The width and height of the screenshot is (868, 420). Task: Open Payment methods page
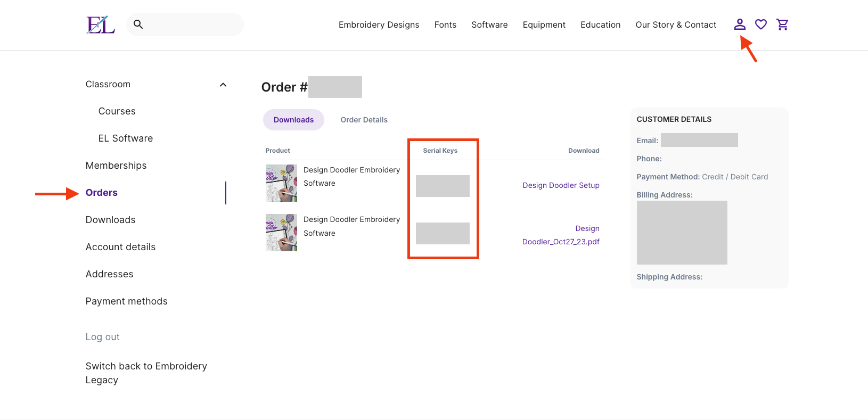(x=126, y=301)
